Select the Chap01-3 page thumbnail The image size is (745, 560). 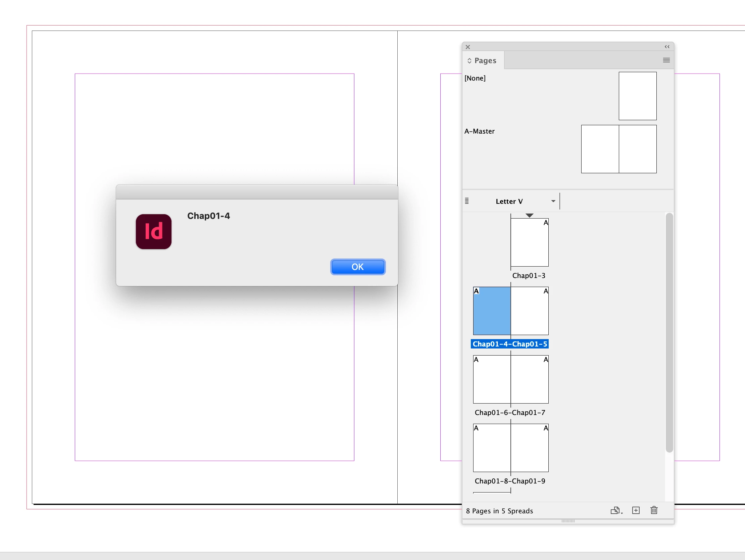(529, 243)
